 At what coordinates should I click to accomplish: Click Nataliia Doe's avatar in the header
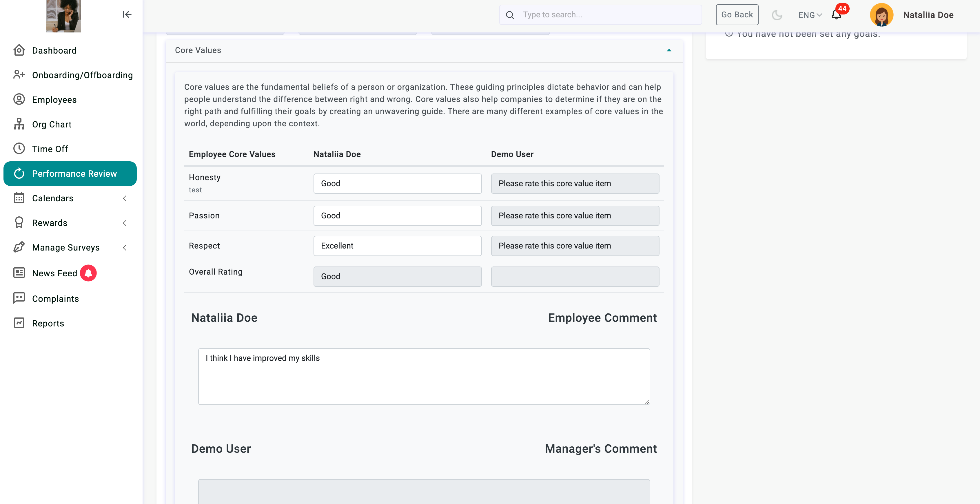[881, 15]
